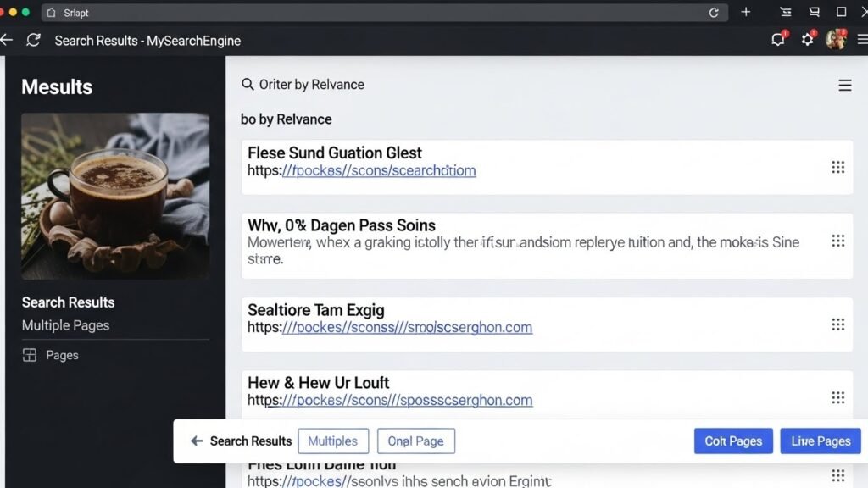Screen dimensions: 868x488
Task: Click the reload icon inside the address bar
Action: tap(714, 13)
